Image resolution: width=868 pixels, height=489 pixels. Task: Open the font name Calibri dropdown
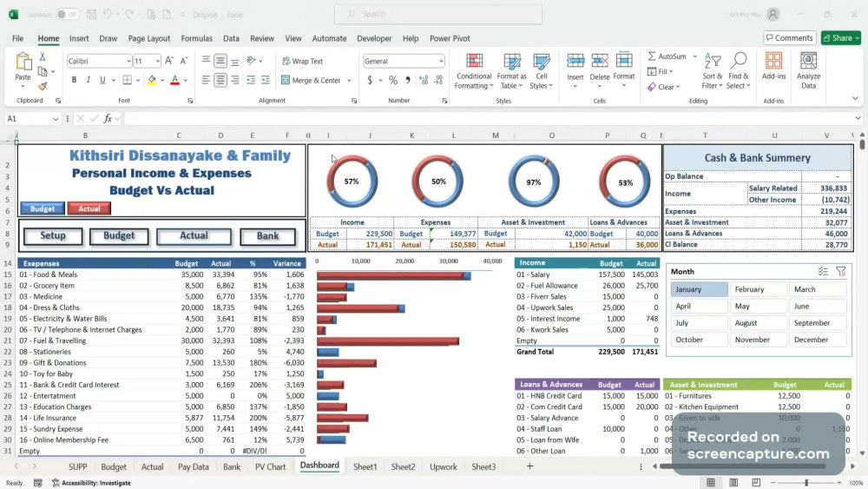pyautogui.click(x=128, y=61)
